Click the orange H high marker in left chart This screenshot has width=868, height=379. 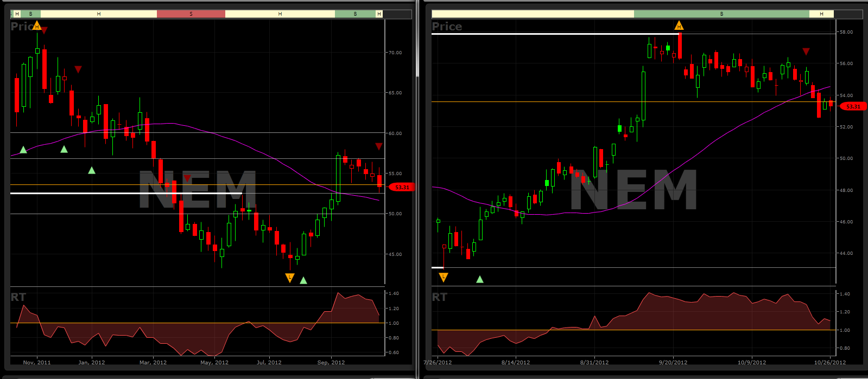(37, 25)
